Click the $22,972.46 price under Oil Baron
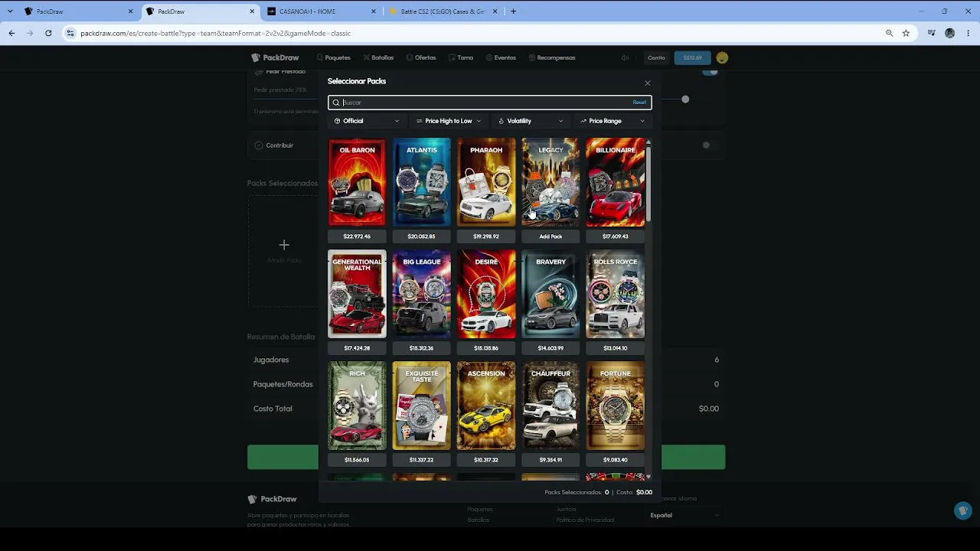980x551 pixels. (x=357, y=236)
